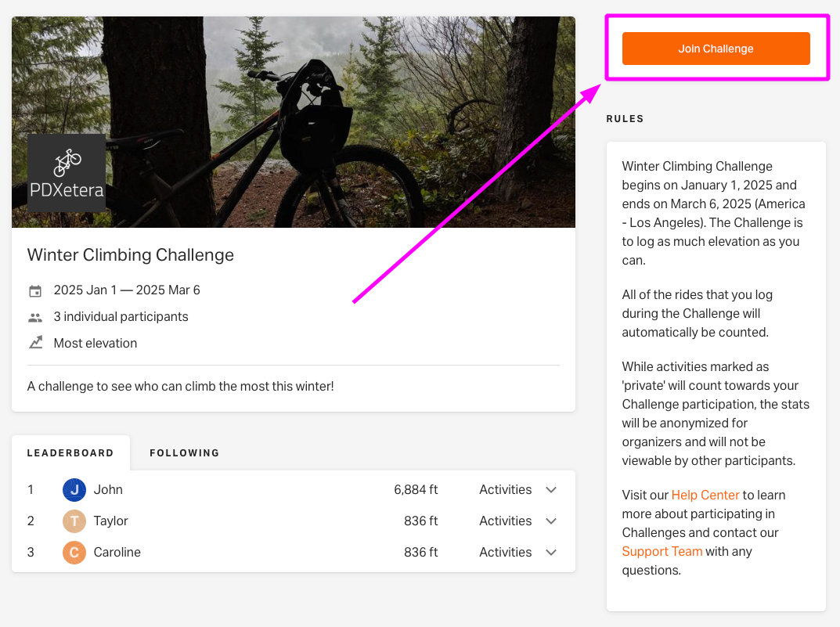Viewport: 840px width, 627px height.
Task: Expand Taylor's Activities chevron
Action: click(x=551, y=521)
